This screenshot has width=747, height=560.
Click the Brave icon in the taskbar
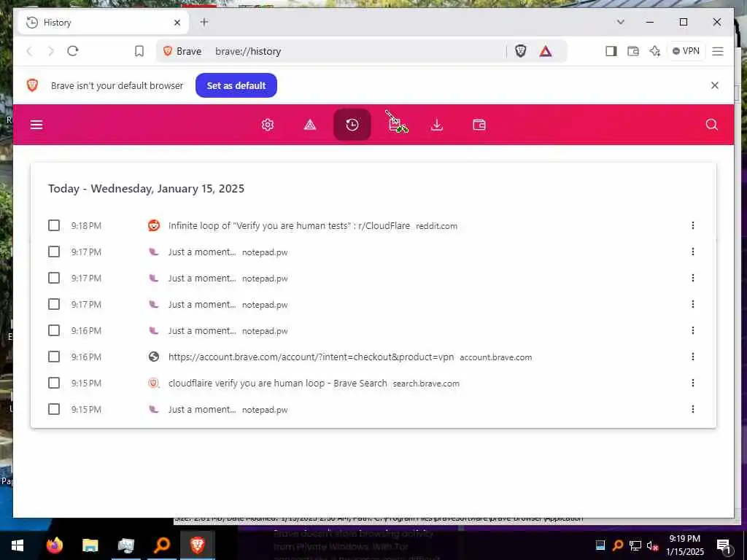click(197, 545)
